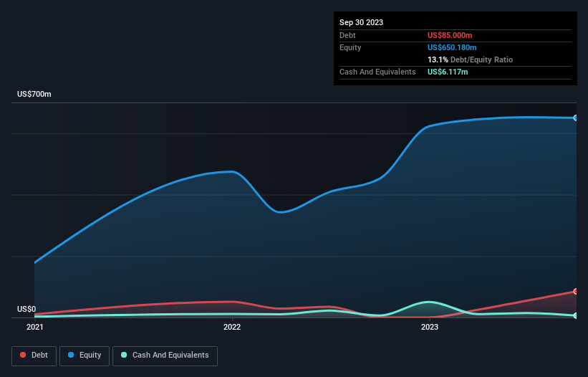Click Cash And Equivalents label in tooltip
588x377 pixels.
pos(377,72)
